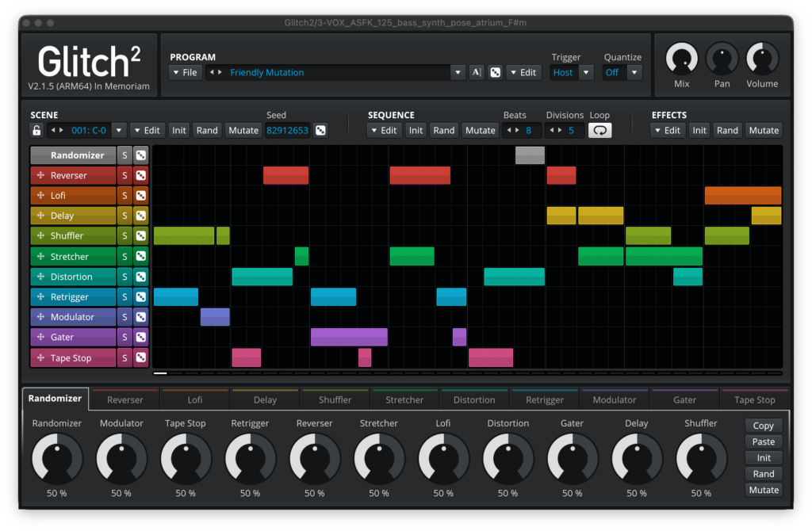Viewport: 812px width, 531px height.
Task: Click the Paste button in Randomizer panel
Action: pos(764,441)
